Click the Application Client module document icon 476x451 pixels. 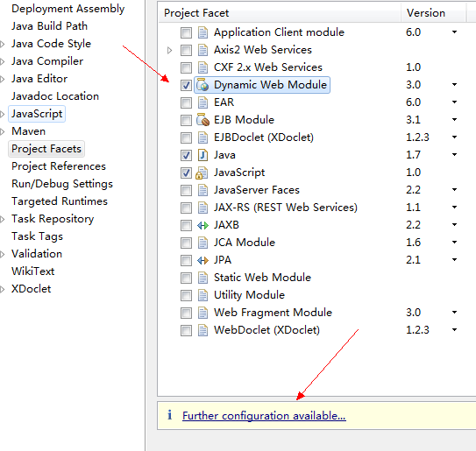pos(202,32)
